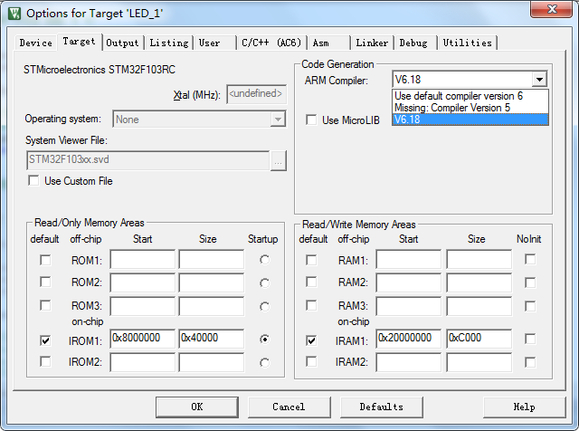Click the Keil uVision title bar icon

pyautogui.click(x=14, y=14)
